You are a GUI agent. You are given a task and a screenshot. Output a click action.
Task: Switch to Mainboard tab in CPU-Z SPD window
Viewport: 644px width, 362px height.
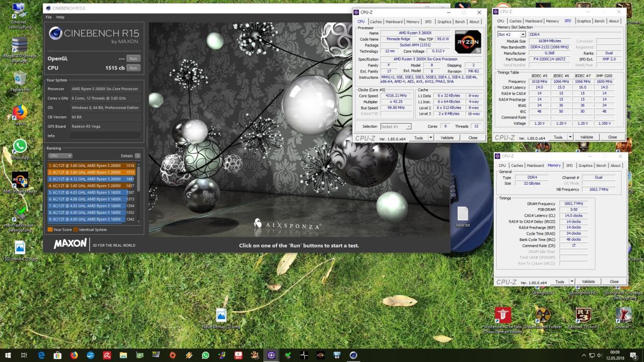(533, 21)
